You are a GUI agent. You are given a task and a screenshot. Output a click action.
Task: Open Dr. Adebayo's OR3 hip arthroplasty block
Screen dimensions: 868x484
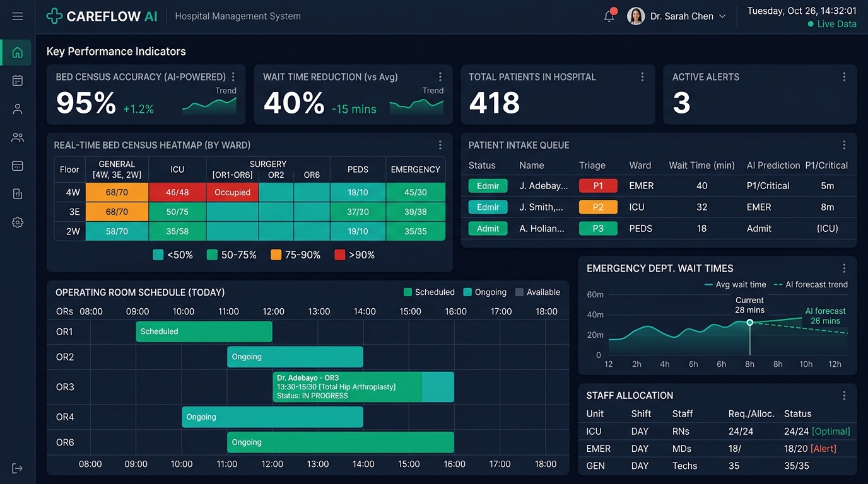363,387
